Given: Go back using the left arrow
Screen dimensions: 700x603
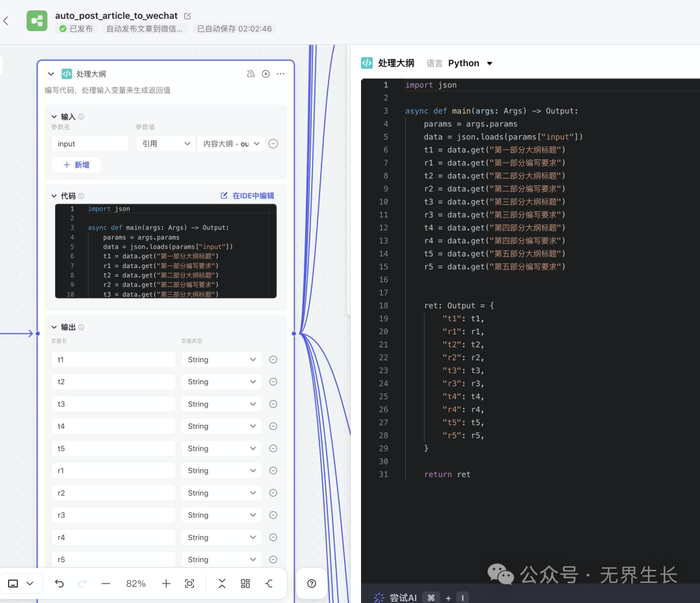Looking at the screenshot, I should point(6,21).
